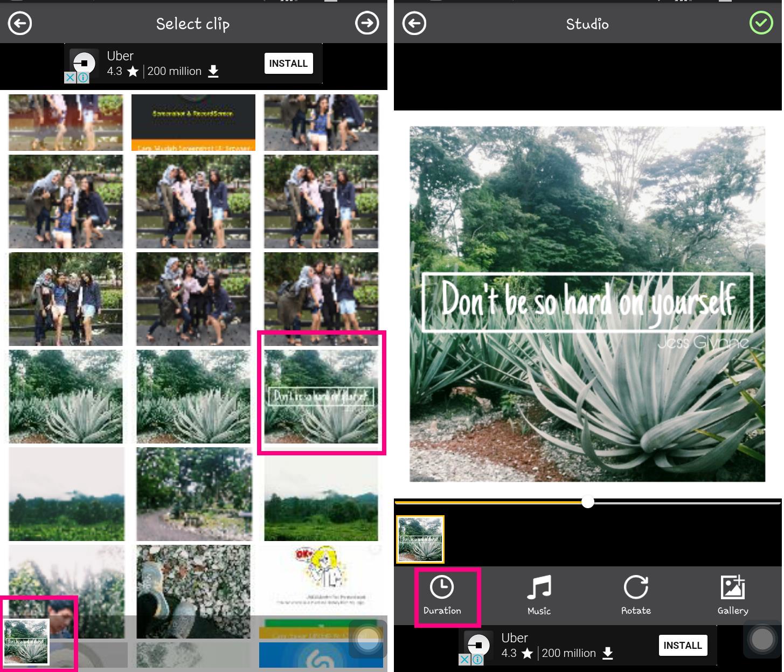Tap the floating assistive button on Select clip
This screenshot has height=672, width=784.
pos(368,639)
